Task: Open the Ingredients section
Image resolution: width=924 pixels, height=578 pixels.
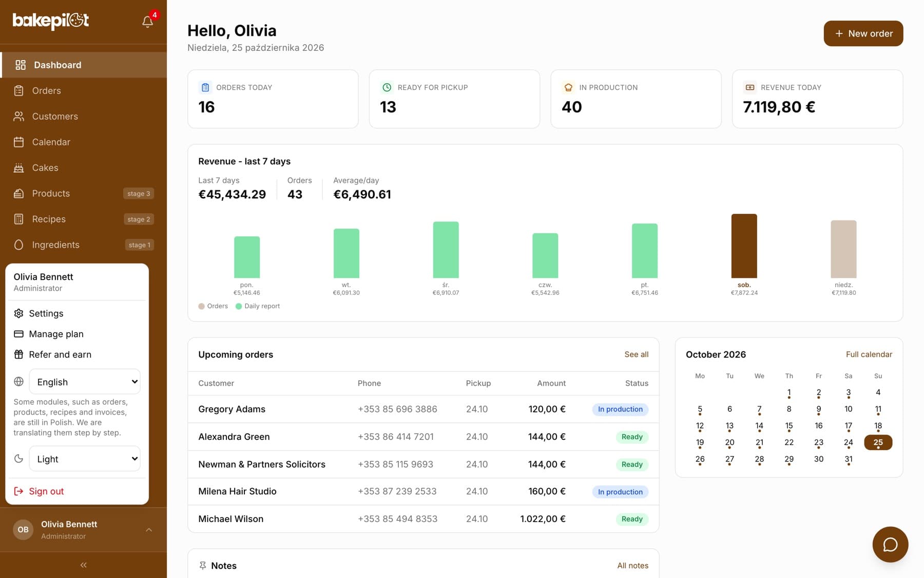Action: tap(84, 245)
